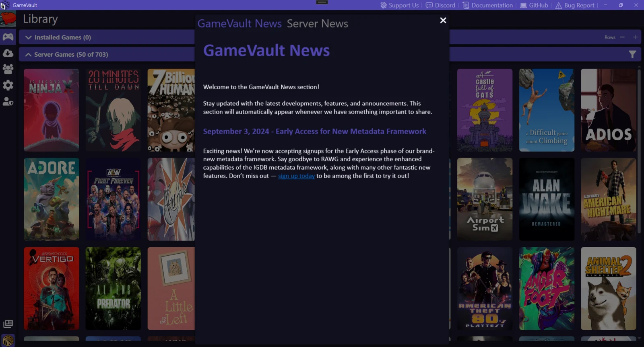Screen dimensions: 644x347
Task: Open the Community users sidebar icon
Action: [8, 69]
